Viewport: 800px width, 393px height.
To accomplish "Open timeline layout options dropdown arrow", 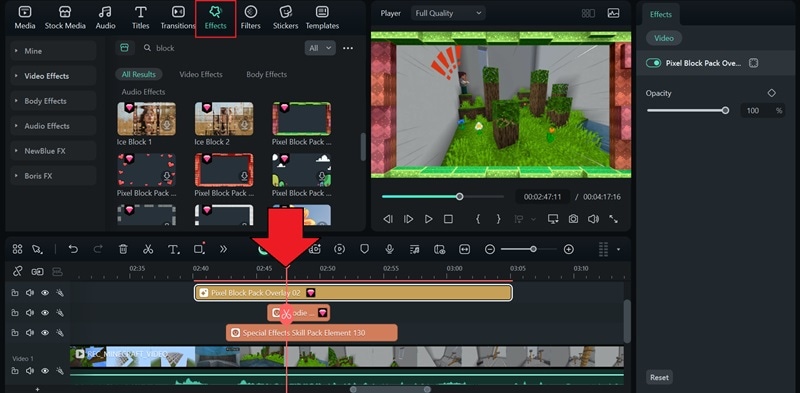I will tap(618, 250).
